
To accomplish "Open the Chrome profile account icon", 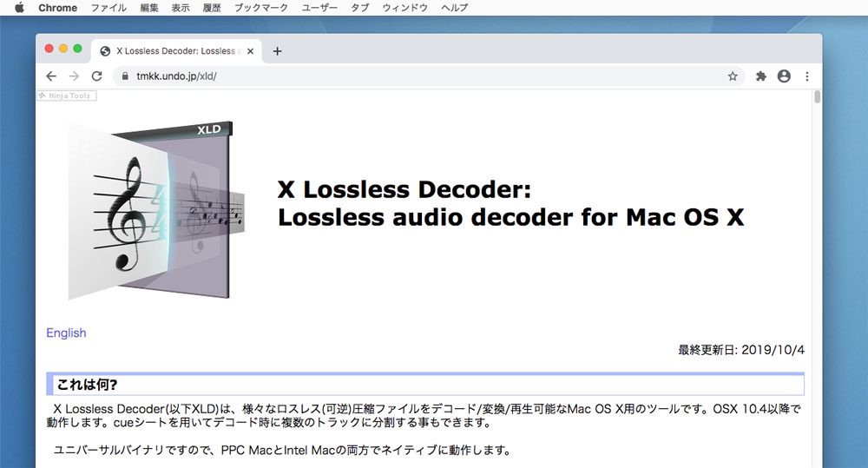I will click(784, 76).
